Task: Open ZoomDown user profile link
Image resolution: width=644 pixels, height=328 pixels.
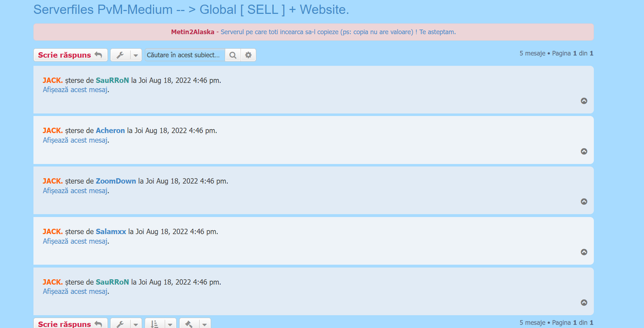Action: pyautogui.click(x=116, y=181)
